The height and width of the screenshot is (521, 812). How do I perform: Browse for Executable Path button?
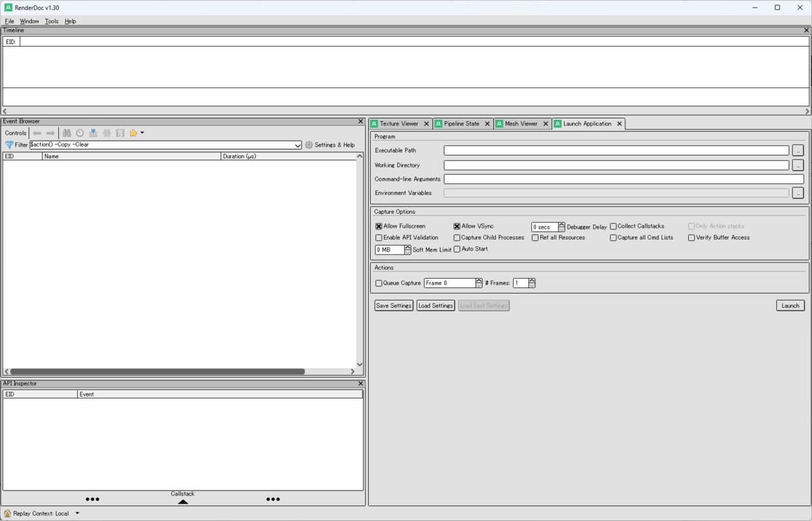tap(798, 151)
